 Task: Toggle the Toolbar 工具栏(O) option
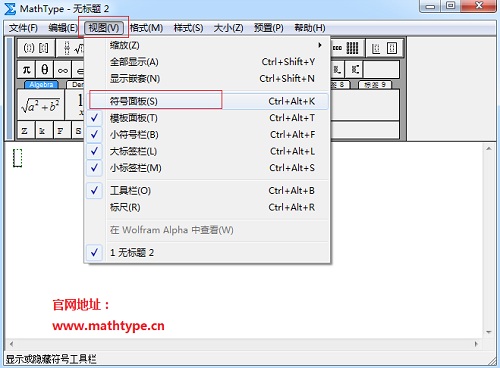click(x=208, y=191)
